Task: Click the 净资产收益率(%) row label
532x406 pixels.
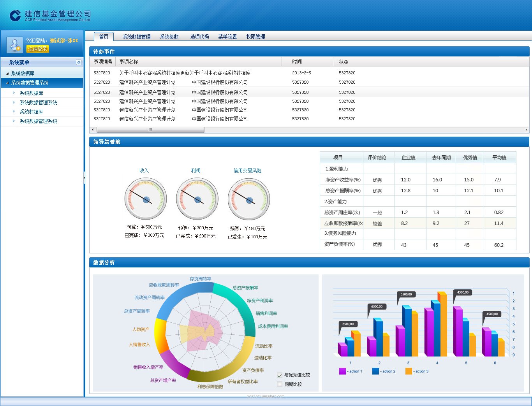Action: coord(343,180)
